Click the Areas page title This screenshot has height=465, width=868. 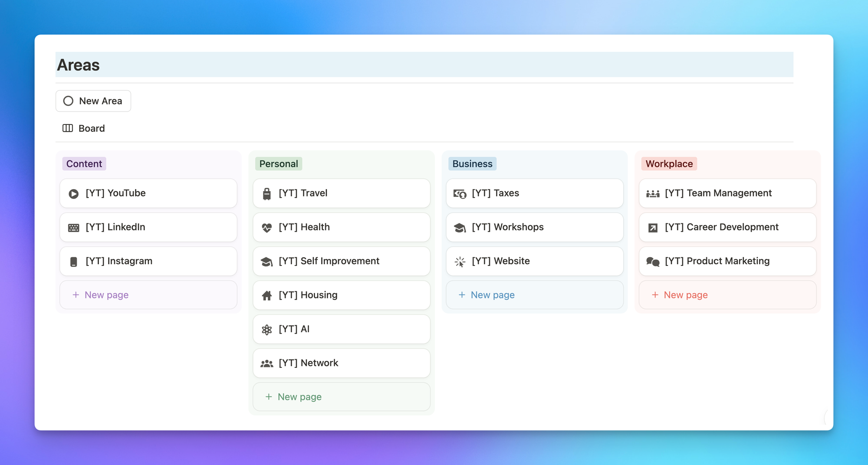click(79, 65)
